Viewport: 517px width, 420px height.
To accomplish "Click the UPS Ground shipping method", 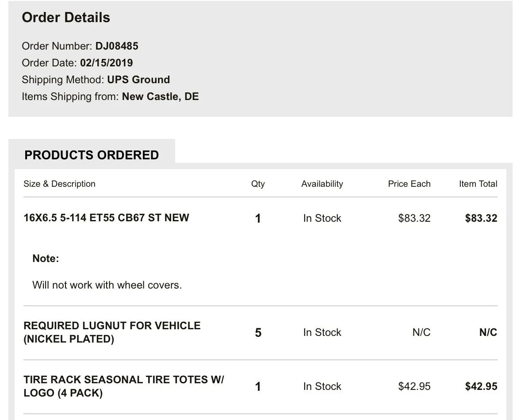I will [x=138, y=80].
